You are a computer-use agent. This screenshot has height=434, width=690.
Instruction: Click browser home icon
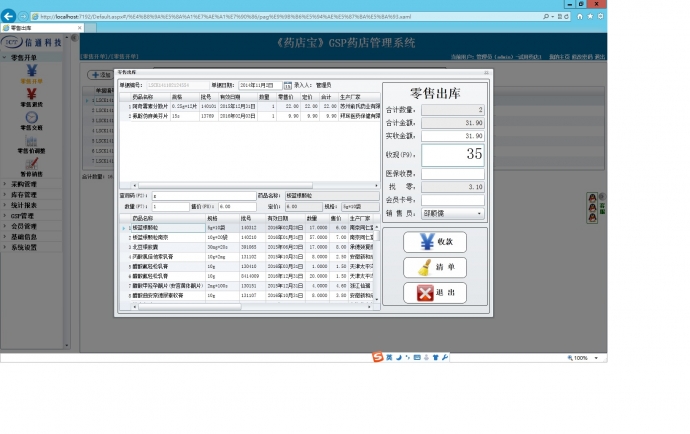[580, 16]
